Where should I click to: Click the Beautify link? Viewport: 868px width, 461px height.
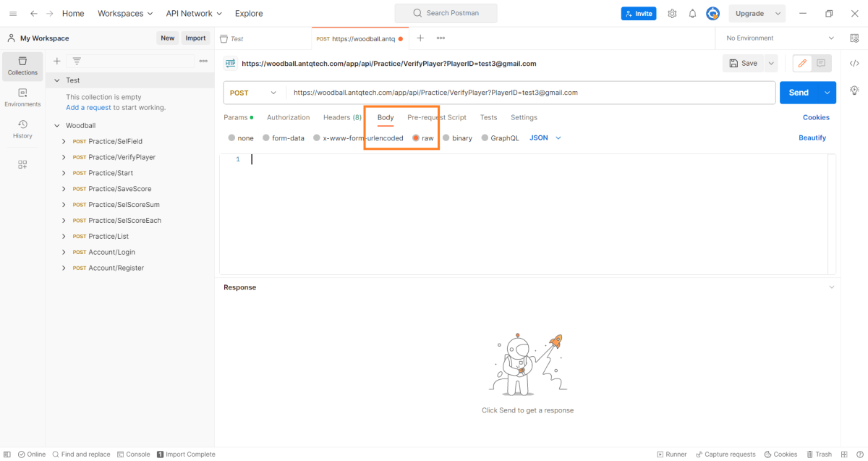[x=812, y=138]
